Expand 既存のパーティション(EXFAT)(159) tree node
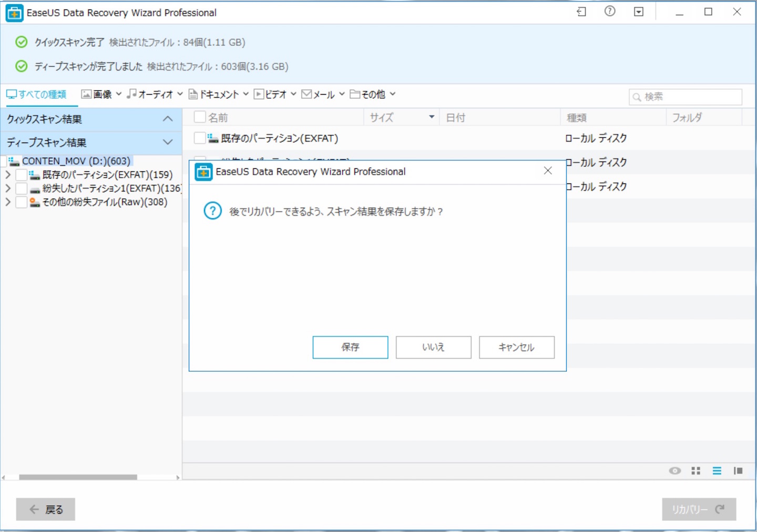This screenshot has height=532, width=757. point(8,175)
